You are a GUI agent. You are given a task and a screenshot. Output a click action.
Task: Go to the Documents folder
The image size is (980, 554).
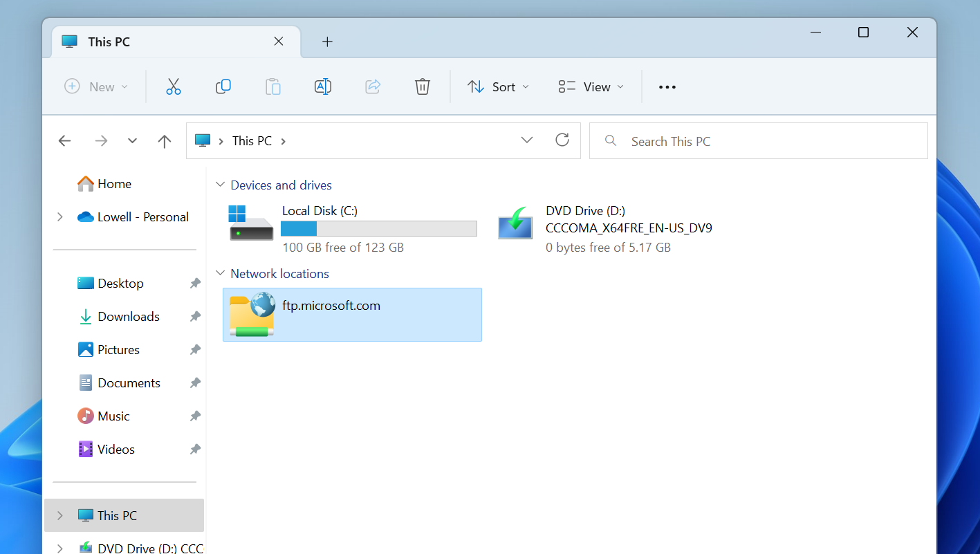(x=129, y=382)
